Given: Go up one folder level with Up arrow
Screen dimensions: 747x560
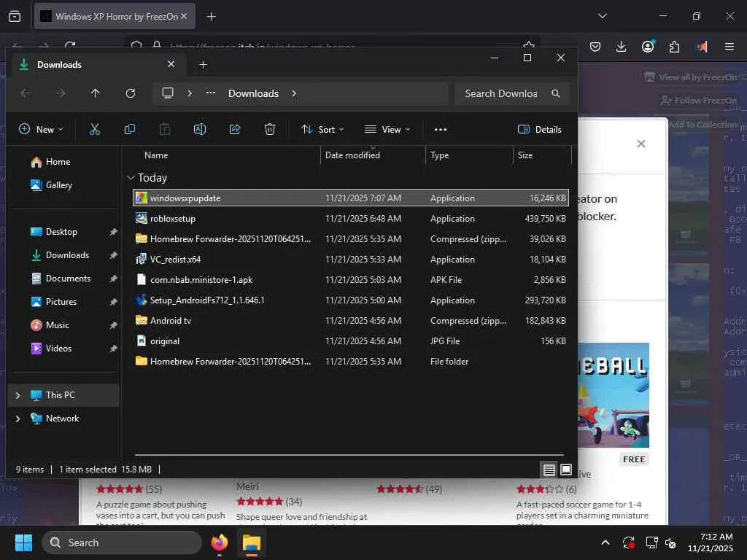Looking at the screenshot, I should (96, 93).
